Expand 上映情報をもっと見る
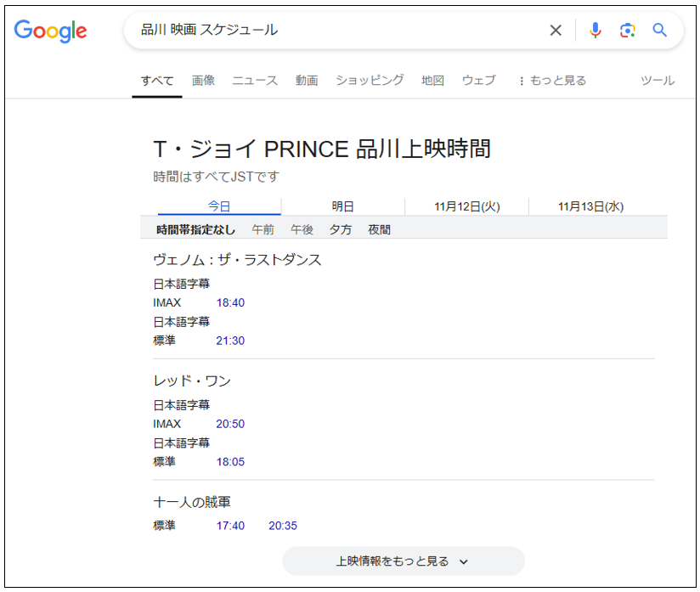The image size is (700, 592). [x=404, y=561]
